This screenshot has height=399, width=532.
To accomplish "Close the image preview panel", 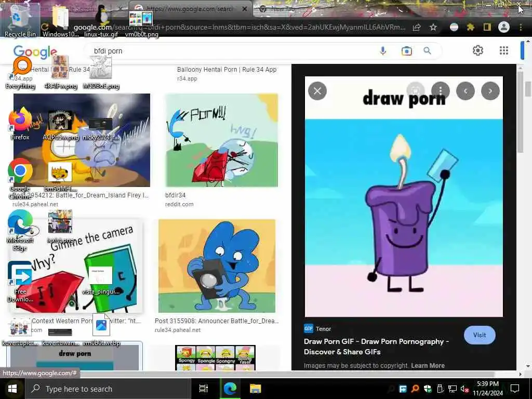I will click(x=317, y=91).
